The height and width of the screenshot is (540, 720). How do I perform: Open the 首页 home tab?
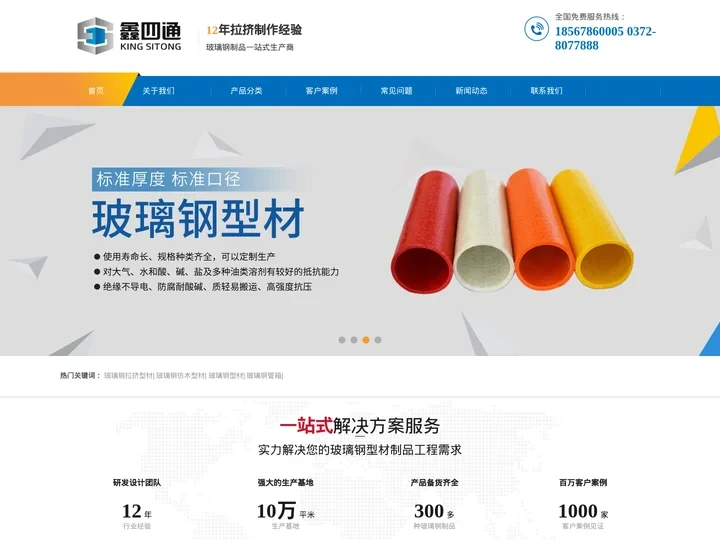(95, 91)
